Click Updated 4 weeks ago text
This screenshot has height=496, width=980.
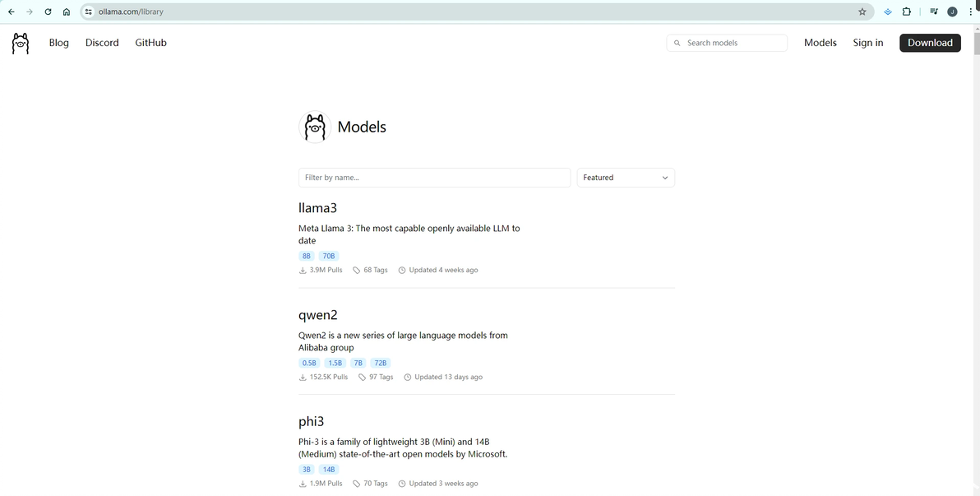click(x=443, y=270)
